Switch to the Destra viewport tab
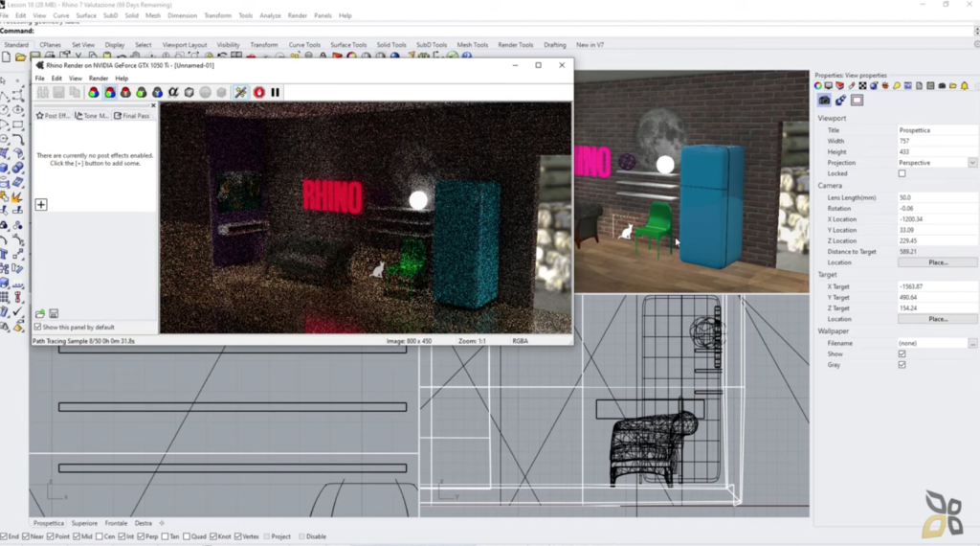 [x=144, y=523]
